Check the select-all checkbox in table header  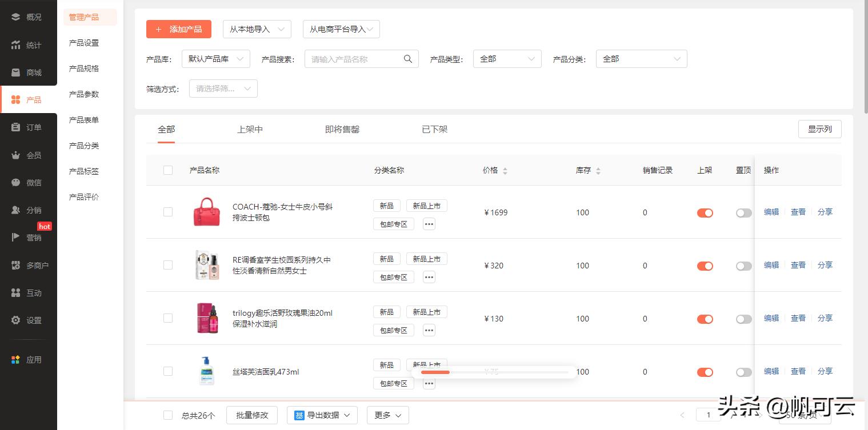(167, 170)
